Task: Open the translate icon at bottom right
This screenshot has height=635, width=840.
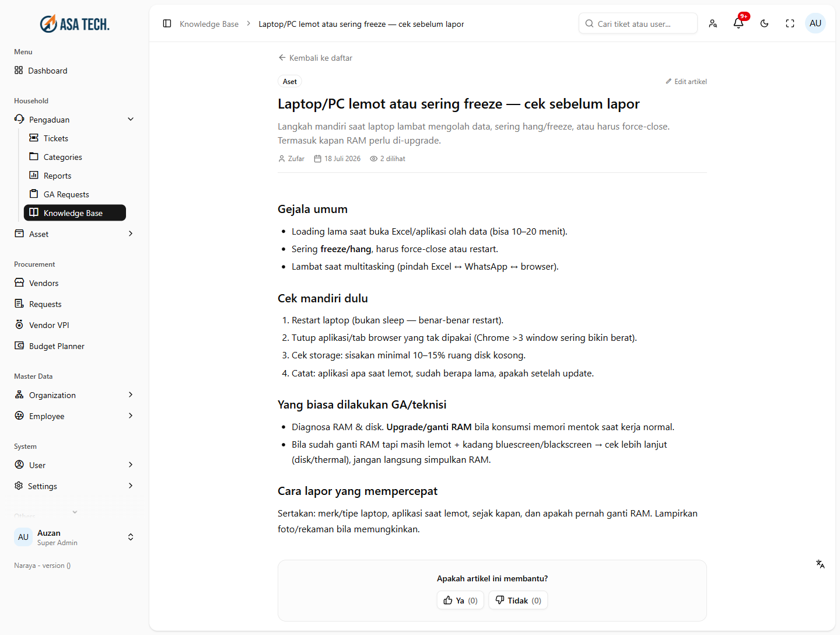Action: (820, 564)
